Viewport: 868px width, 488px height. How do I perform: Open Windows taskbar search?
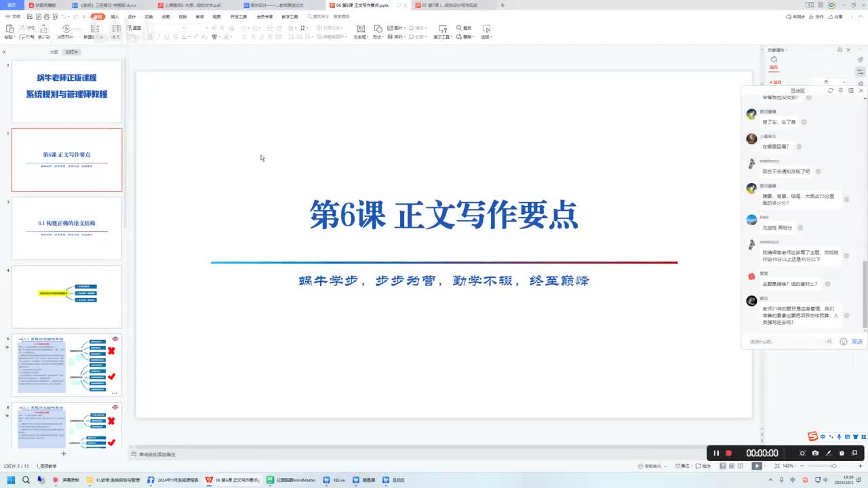click(26, 480)
